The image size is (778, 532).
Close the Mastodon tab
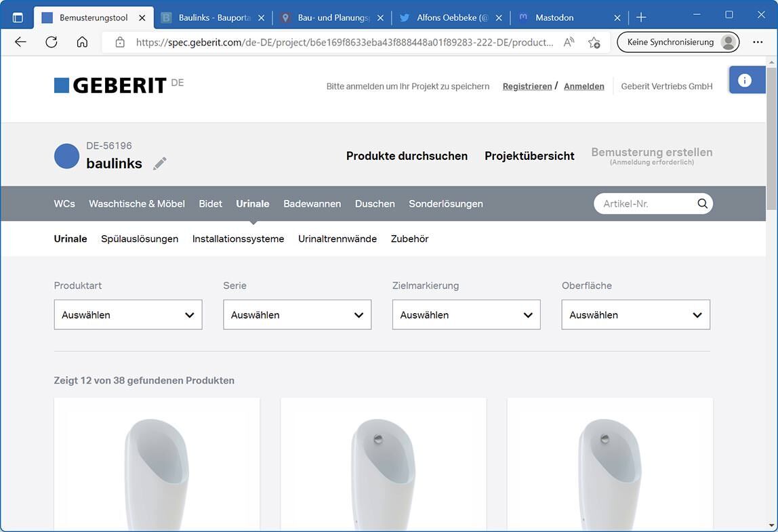click(x=617, y=18)
